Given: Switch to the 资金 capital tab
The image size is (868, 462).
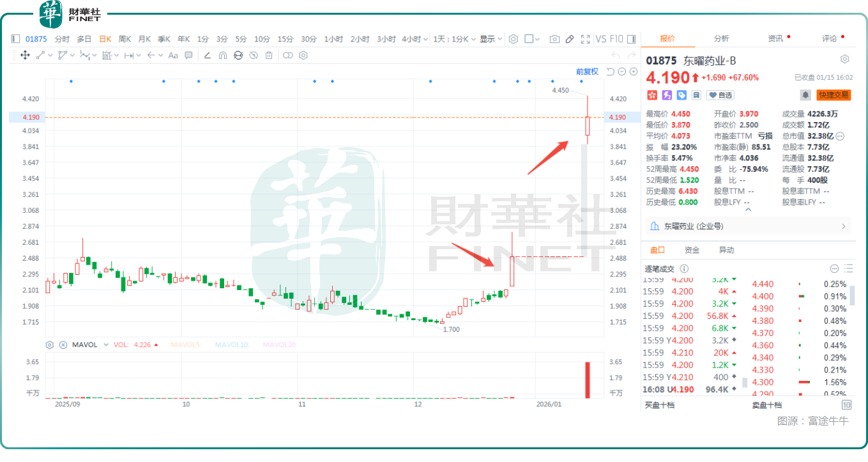Looking at the screenshot, I should [x=692, y=250].
